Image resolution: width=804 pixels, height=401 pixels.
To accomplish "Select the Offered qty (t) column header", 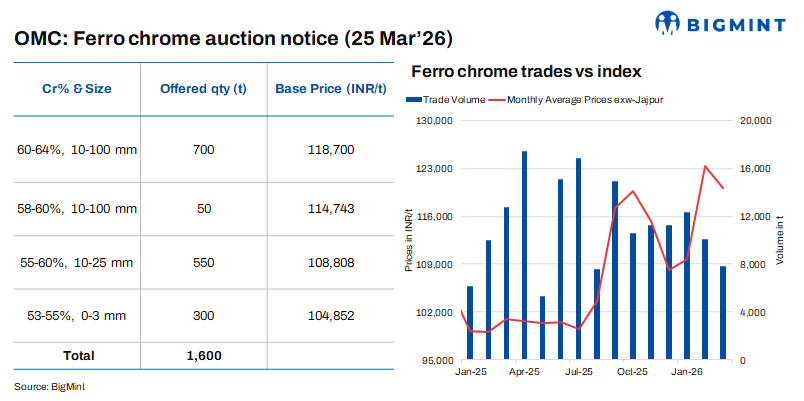I will click(x=204, y=88).
